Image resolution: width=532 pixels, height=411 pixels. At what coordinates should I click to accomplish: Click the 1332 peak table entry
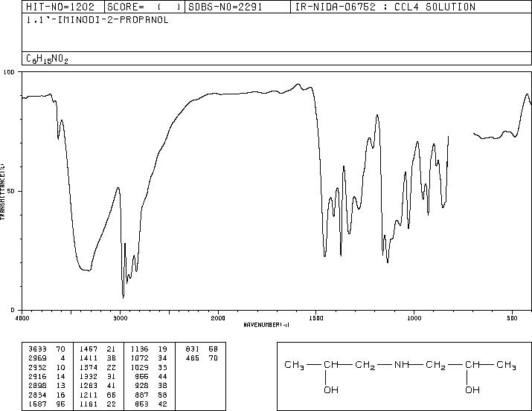tap(97, 376)
